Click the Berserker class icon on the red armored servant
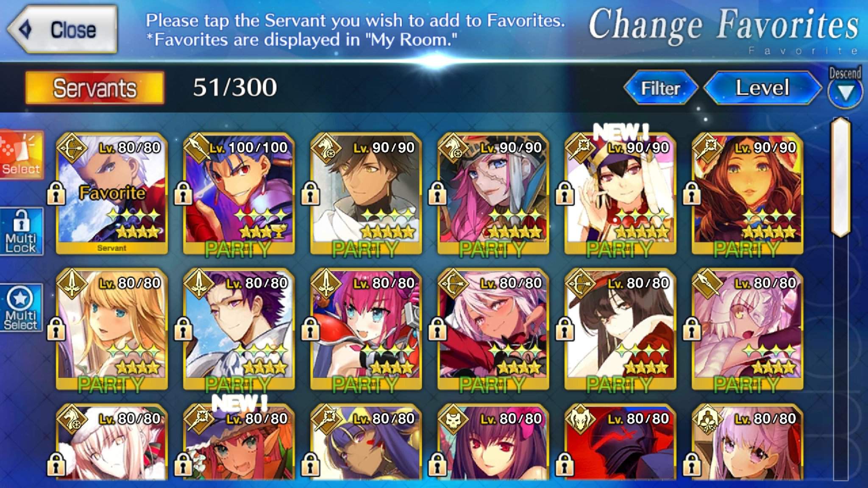This screenshot has height=488, width=868. [x=580, y=419]
